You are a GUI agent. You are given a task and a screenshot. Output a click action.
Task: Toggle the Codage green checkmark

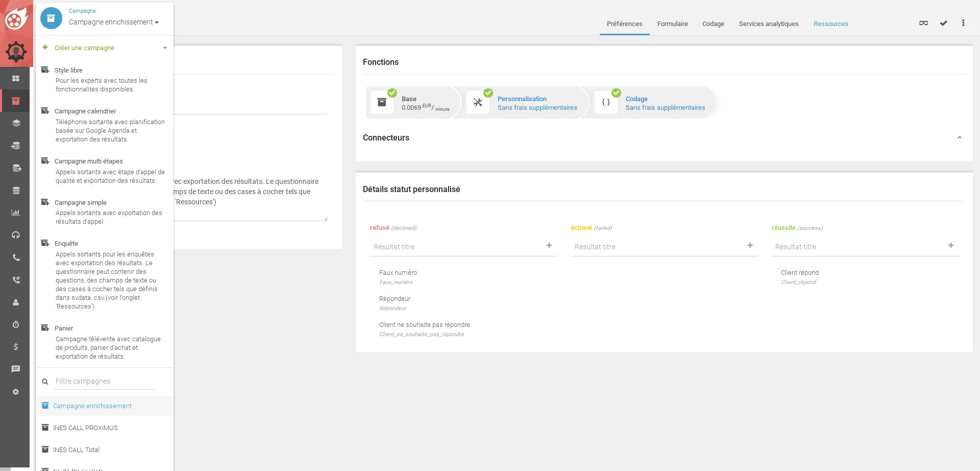click(616, 92)
